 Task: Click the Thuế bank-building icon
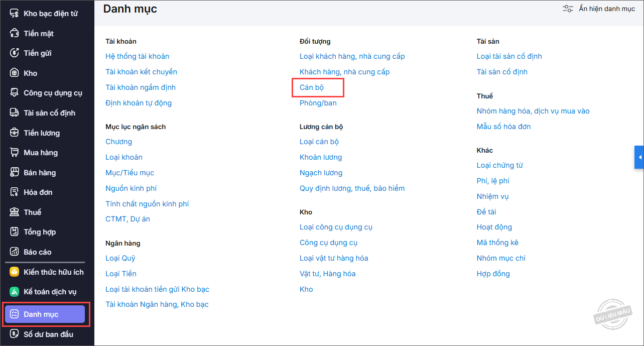pyautogui.click(x=15, y=212)
